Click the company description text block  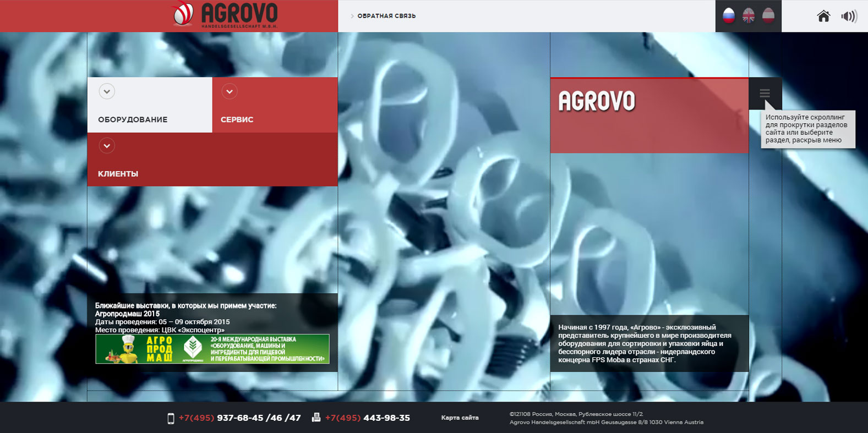click(x=649, y=343)
